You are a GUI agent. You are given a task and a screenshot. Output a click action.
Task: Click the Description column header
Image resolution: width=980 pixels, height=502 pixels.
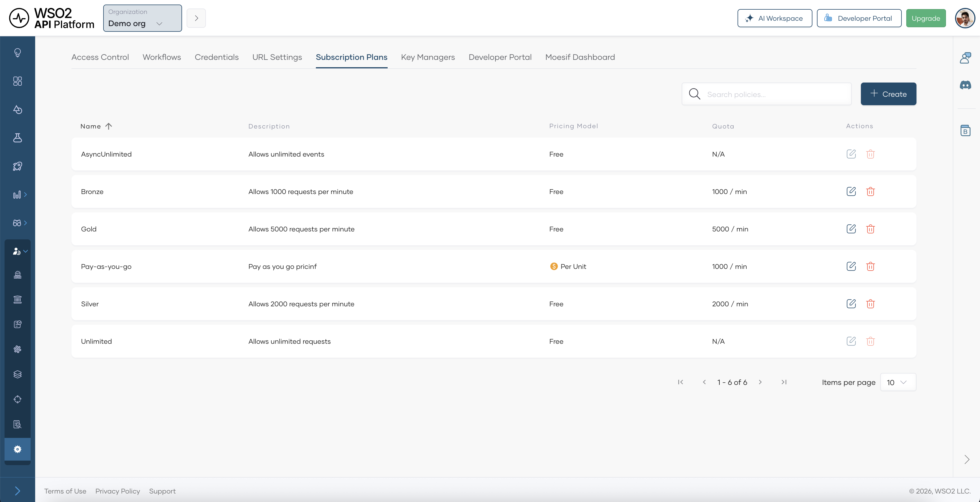pos(269,126)
